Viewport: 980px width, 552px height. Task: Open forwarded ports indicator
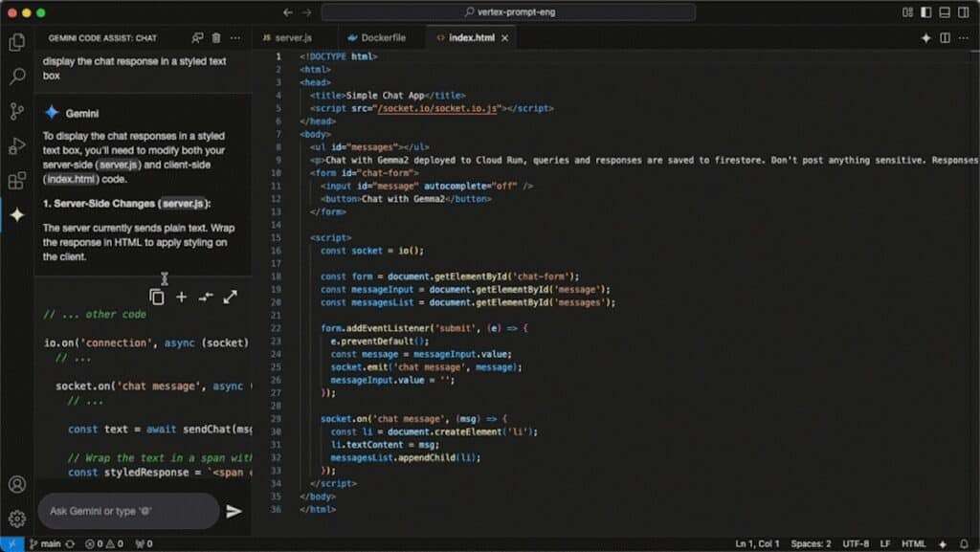(x=145, y=544)
